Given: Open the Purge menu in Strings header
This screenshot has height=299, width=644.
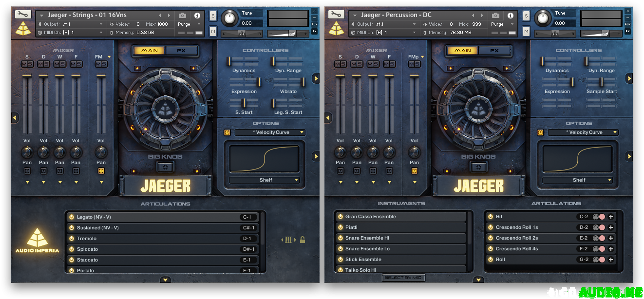Looking at the screenshot, I should (189, 24).
